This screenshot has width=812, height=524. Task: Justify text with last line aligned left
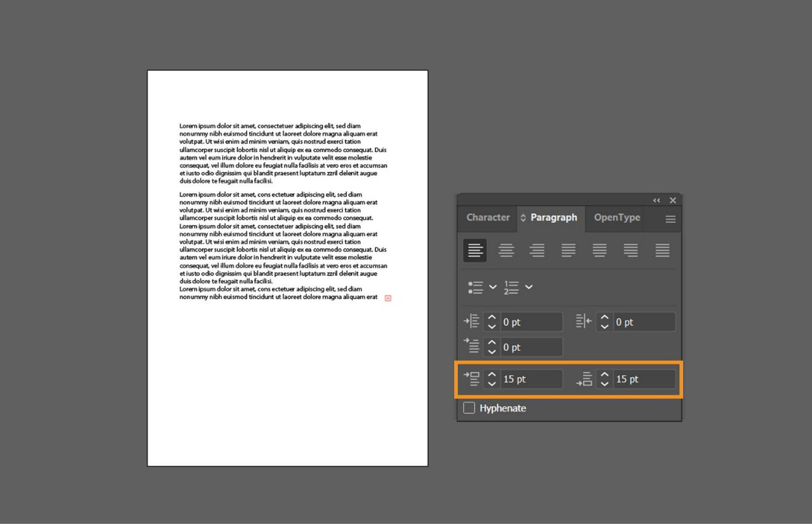568,250
